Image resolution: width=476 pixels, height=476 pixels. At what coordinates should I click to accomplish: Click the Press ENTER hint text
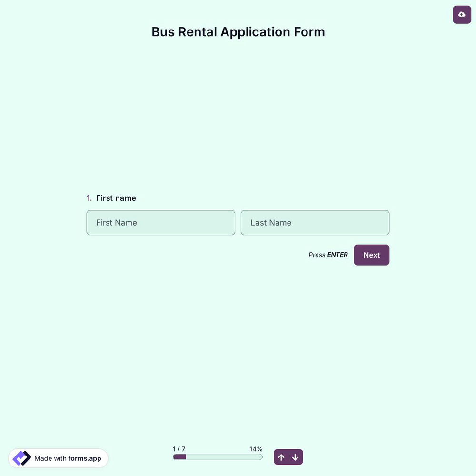[328, 254]
